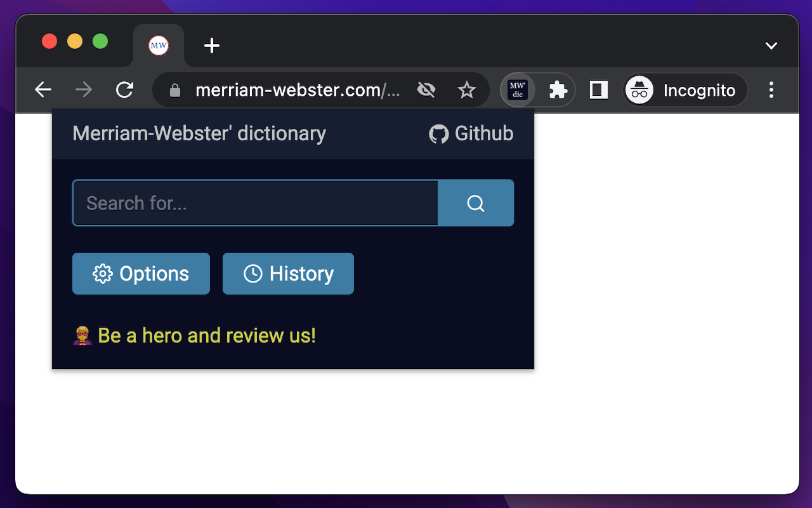
Task: Go forward with the forward arrow
Action: tap(84, 90)
